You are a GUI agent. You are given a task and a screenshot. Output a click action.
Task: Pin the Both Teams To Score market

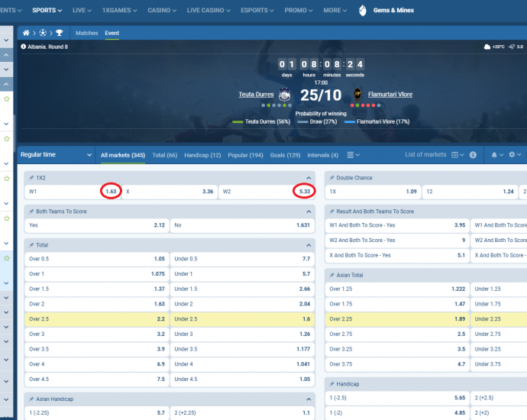click(31, 212)
